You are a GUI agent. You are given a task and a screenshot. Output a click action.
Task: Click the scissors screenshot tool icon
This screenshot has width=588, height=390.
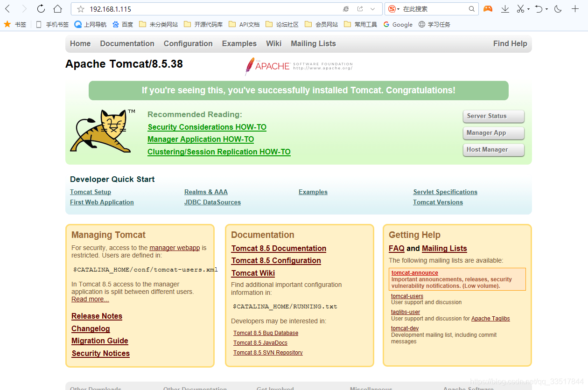(520, 8)
